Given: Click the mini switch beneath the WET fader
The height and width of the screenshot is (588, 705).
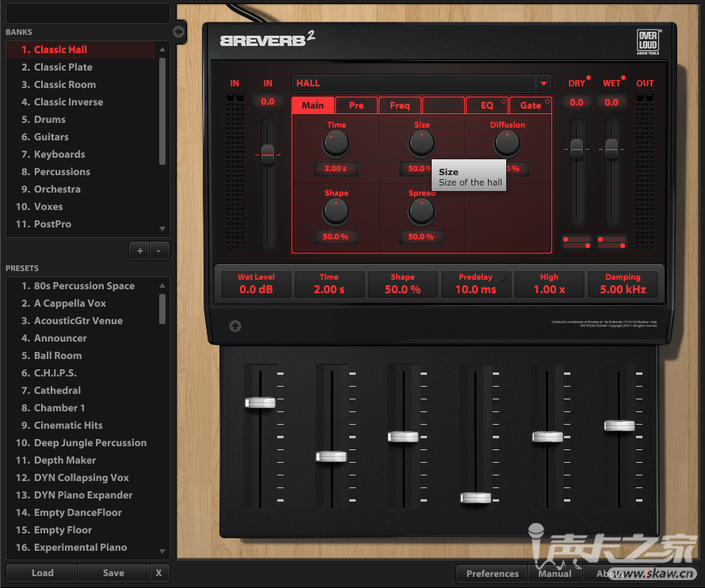Looking at the screenshot, I should tap(612, 242).
